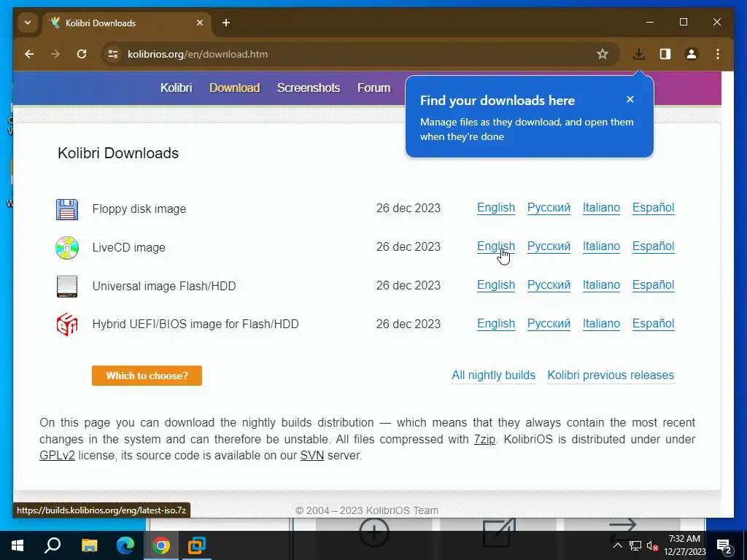Image resolution: width=747 pixels, height=560 pixels.
Task: Download LiveCD image in Русский
Action: point(549,246)
